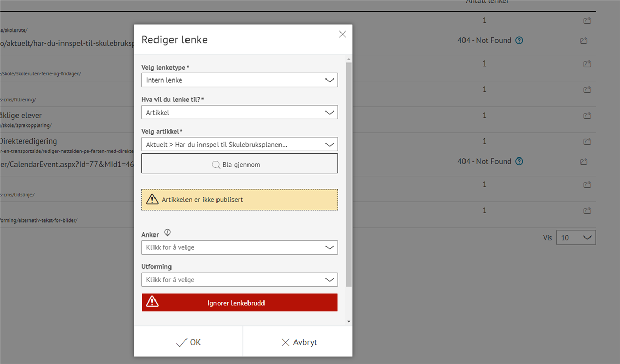The height and width of the screenshot is (364, 620).
Task: Open edit icon for the tidslinje row
Action: (587, 185)
